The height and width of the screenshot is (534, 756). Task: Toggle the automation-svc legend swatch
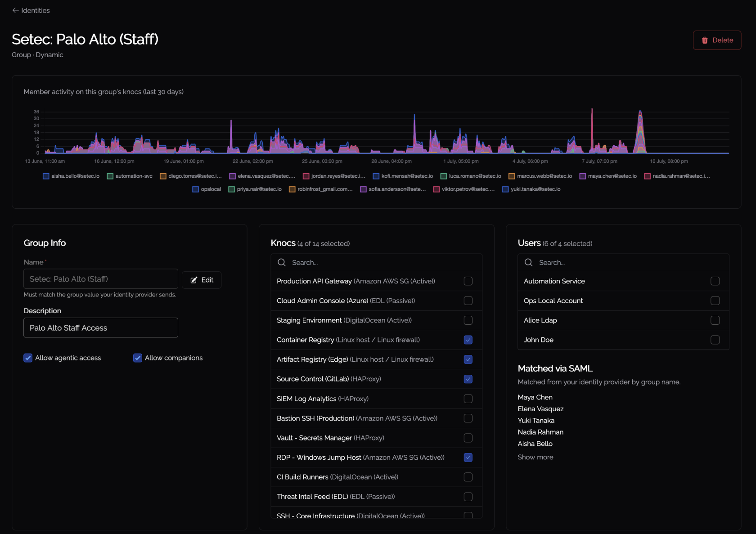coord(110,176)
